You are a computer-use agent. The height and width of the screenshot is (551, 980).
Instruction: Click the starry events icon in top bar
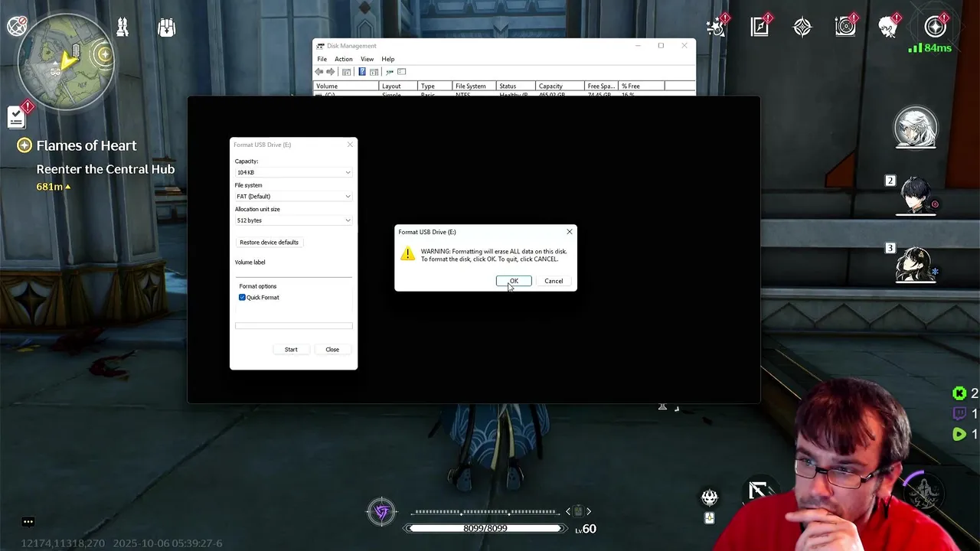(717, 27)
